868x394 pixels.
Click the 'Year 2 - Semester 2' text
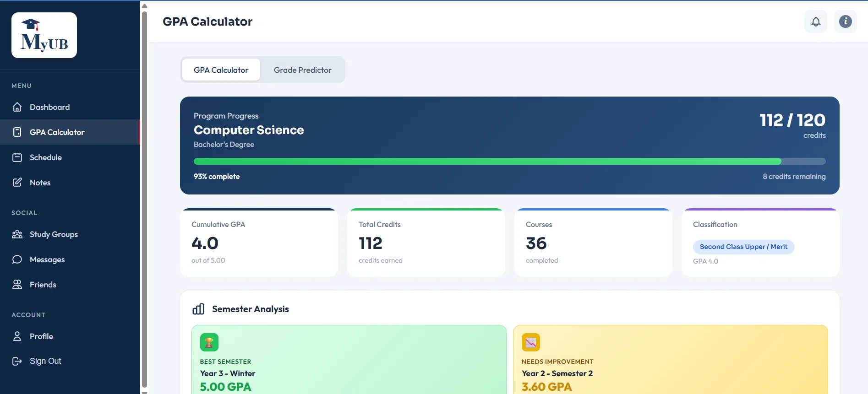pos(557,373)
